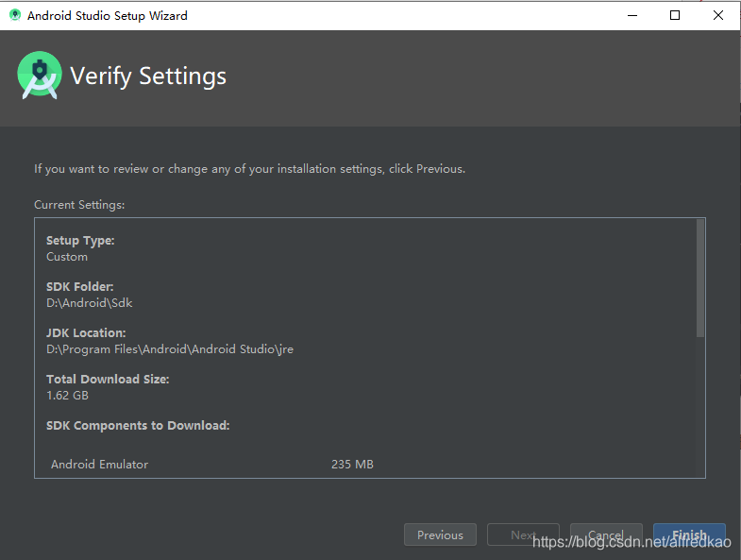Click the Android Studio logo beside Verify Settings

[40, 76]
